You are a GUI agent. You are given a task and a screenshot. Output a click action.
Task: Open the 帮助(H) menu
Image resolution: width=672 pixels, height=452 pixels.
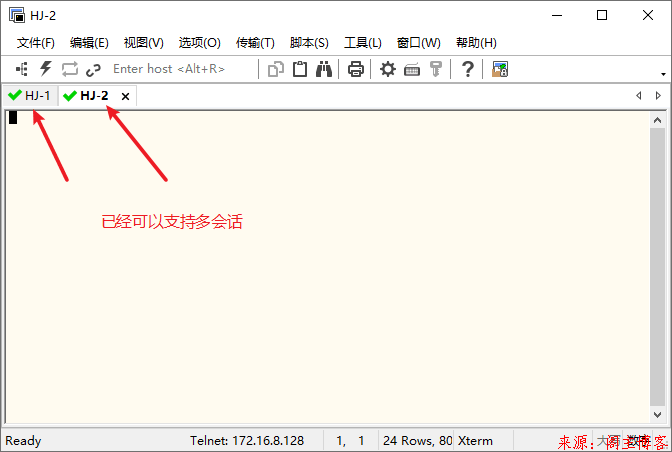pyautogui.click(x=476, y=43)
